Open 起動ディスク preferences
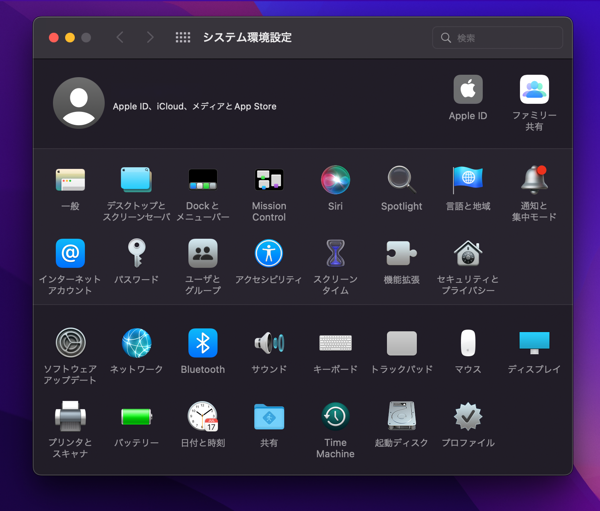The image size is (600, 511). [x=401, y=416]
